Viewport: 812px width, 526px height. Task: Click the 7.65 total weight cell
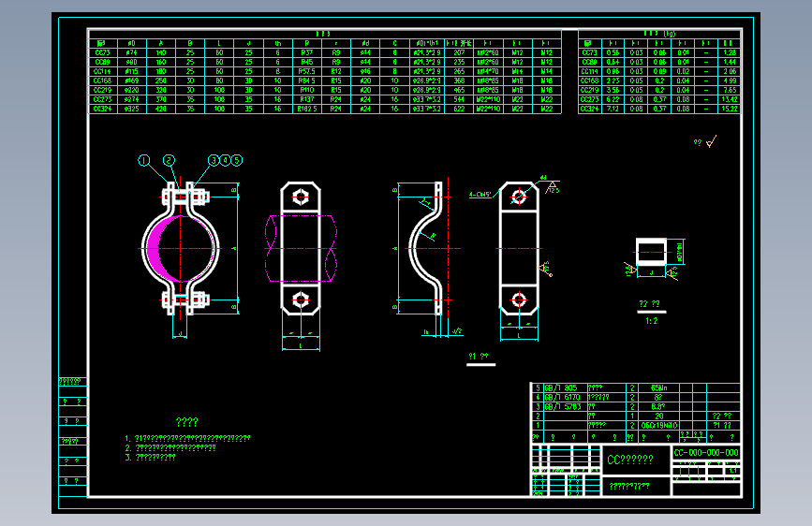(730, 90)
